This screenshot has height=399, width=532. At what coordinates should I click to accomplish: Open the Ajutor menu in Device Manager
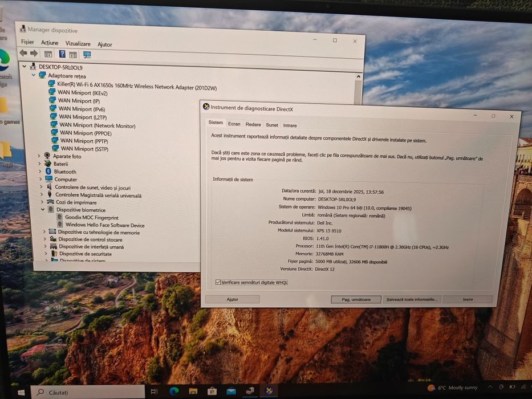point(104,44)
